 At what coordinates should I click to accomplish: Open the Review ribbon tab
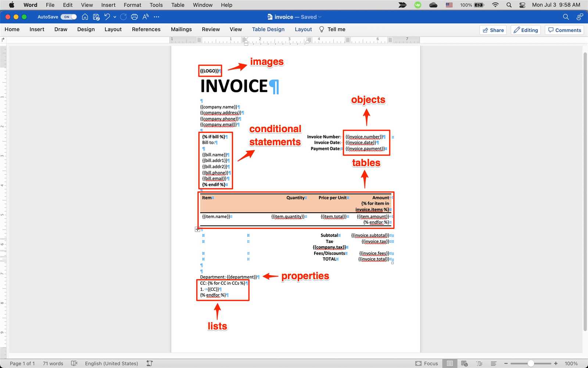tap(211, 29)
